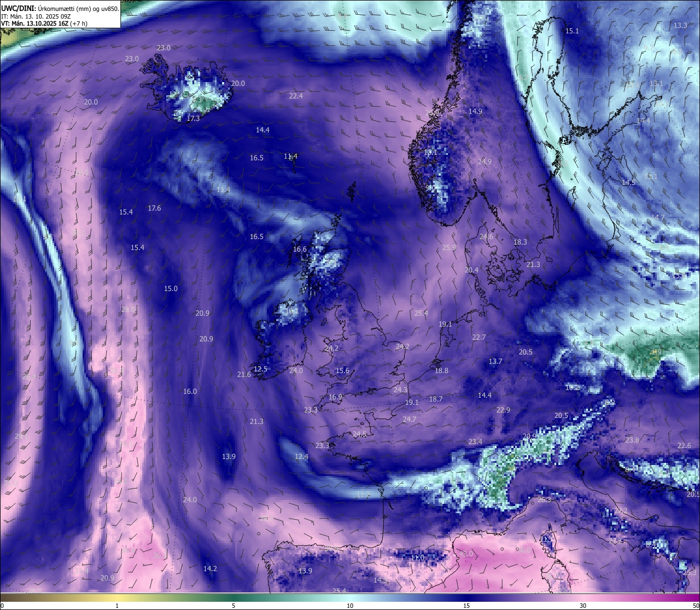
Task: Click the 22.4 value east of Iceland
Action: 296,96
